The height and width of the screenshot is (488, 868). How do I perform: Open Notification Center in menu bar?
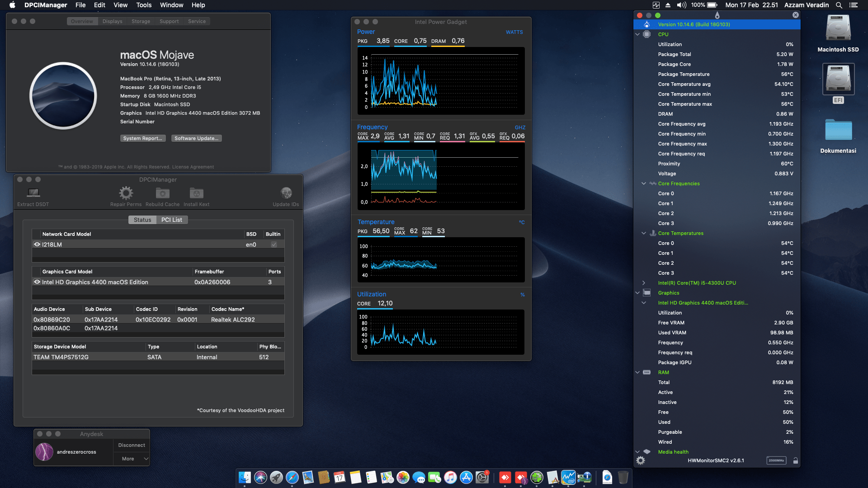point(854,5)
